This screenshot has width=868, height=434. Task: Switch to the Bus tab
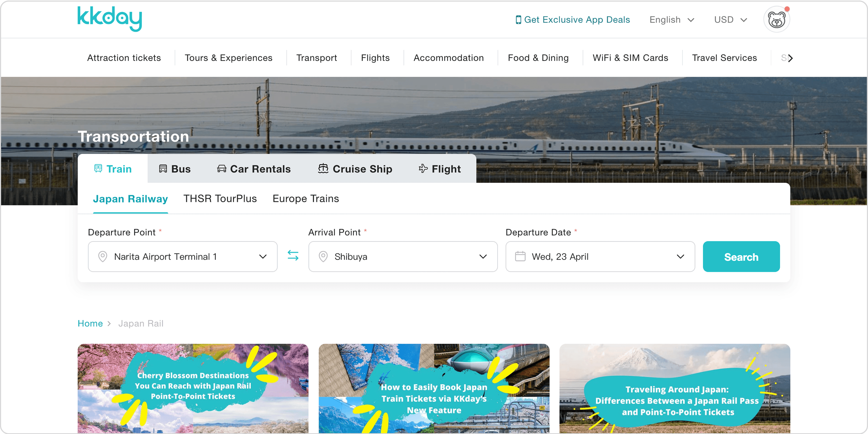tap(174, 169)
